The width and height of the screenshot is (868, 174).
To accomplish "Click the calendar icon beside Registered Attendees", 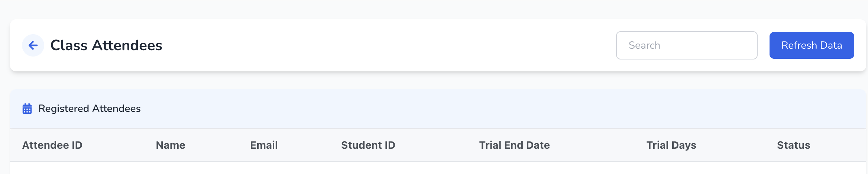I will (27, 109).
